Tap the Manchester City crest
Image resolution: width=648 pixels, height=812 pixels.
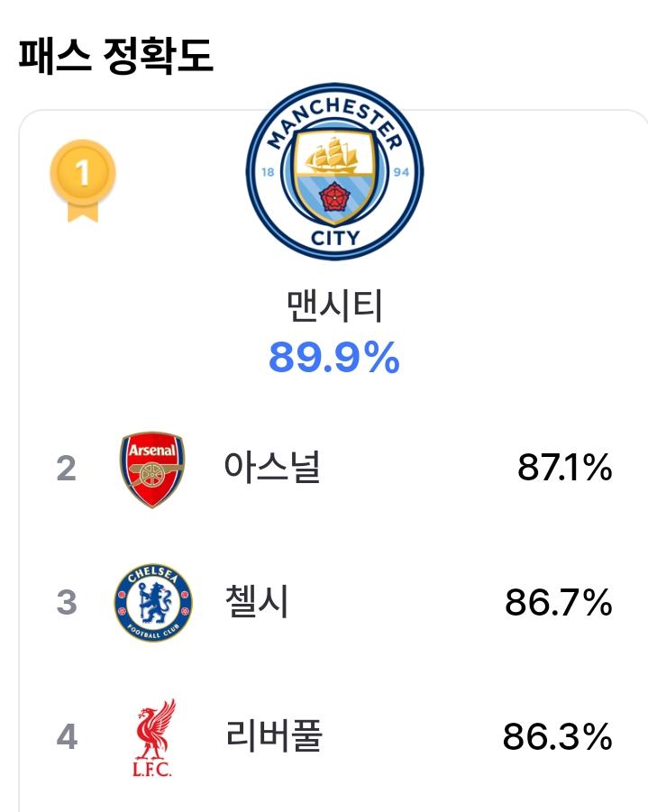point(334,171)
